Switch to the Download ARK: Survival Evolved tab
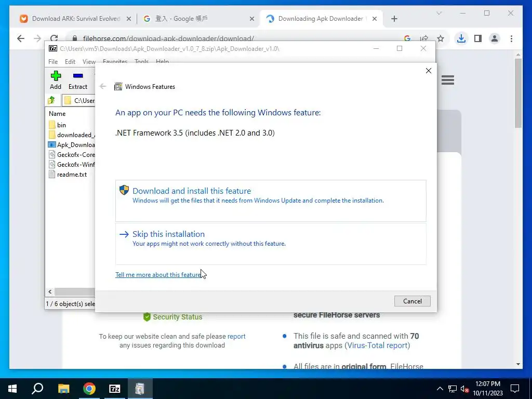Viewport: 532px width, 399px height. click(75, 19)
